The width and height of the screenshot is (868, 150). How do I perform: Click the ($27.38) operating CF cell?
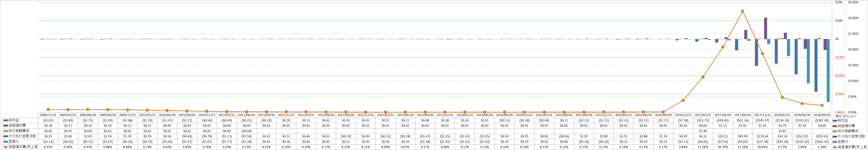(763, 142)
